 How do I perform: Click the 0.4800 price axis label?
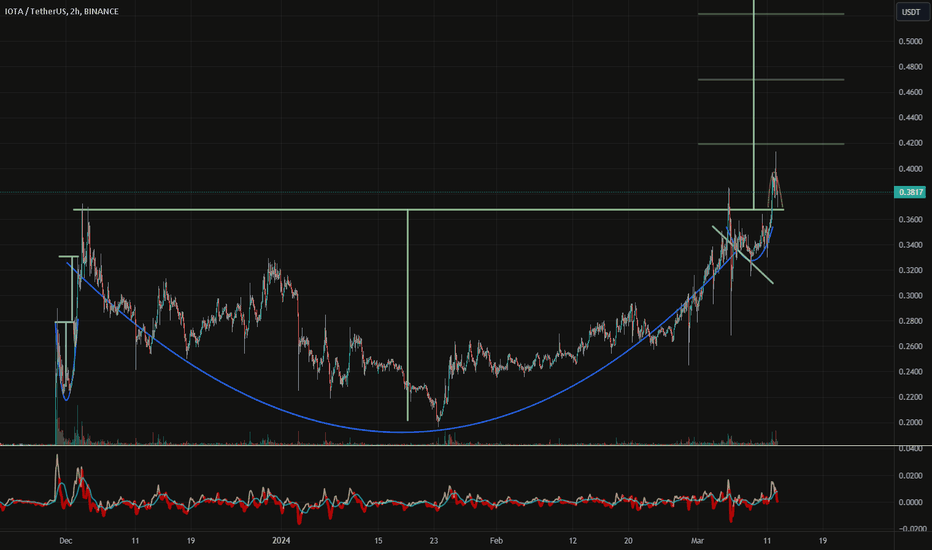tap(911, 67)
